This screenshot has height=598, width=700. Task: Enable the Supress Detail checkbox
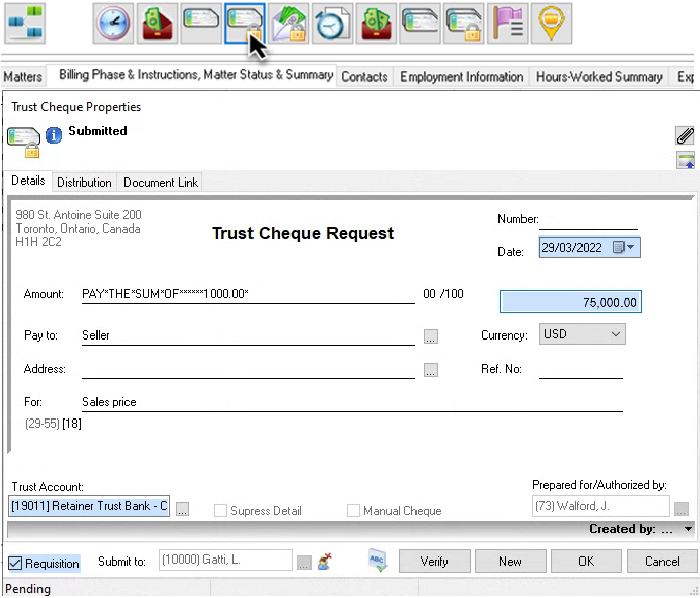point(221,510)
